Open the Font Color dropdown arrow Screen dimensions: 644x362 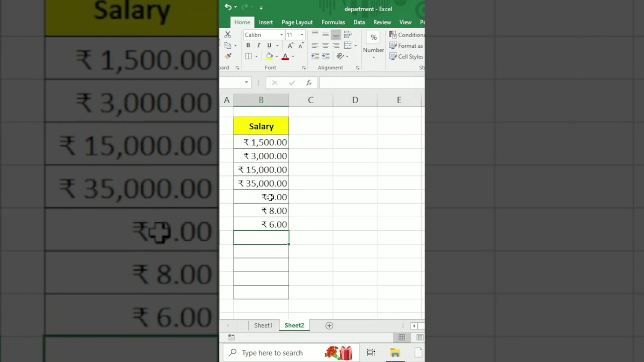click(293, 56)
